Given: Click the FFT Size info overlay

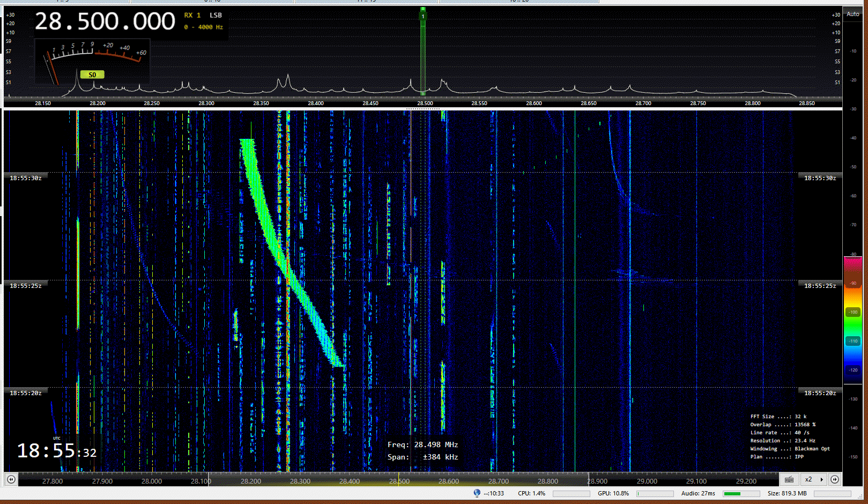Looking at the screenshot, I should pyautogui.click(x=778, y=417).
